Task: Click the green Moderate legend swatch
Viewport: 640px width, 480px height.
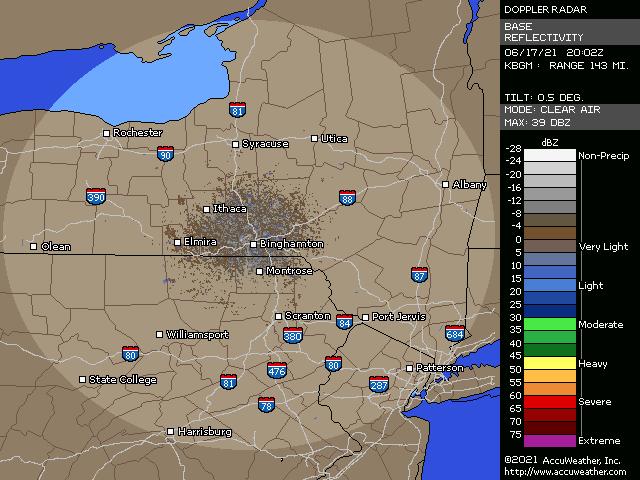Action: click(539, 324)
